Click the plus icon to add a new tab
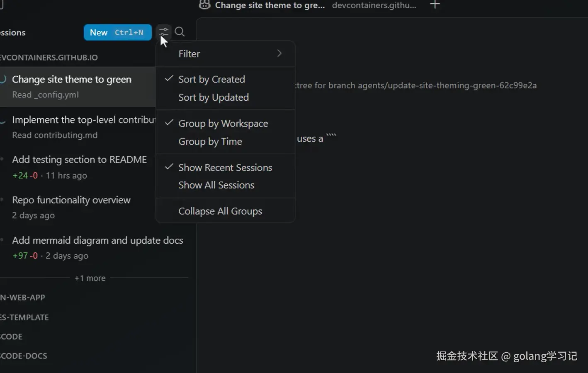Screen dimensions: 588x373 pyautogui.click(x=435, y=5)
